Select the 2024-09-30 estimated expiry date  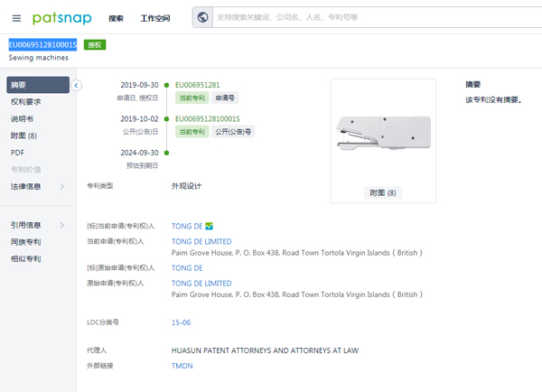[139, 153]
